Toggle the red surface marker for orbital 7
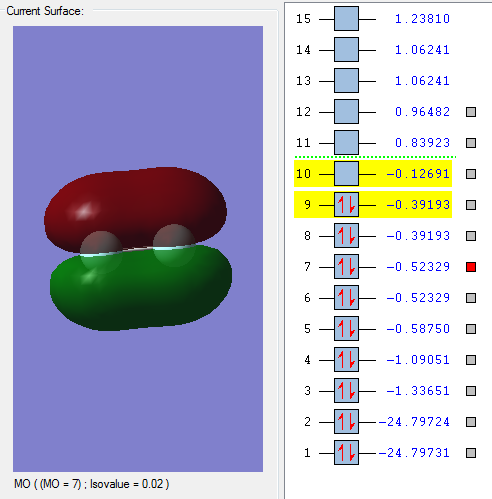Image resolution: width=492 pixels, height=499 pixels. (471, 267)
